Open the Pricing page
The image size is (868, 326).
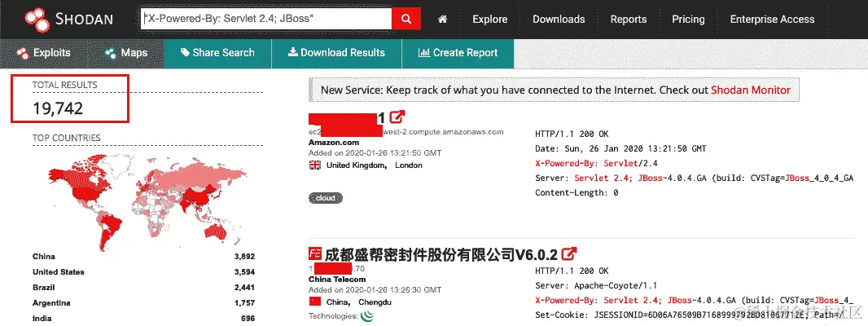pyautogui.click(x=688, y=20)
